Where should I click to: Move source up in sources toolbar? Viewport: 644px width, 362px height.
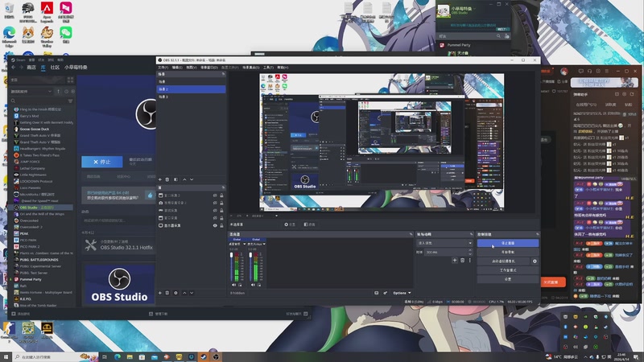click(x=184, y=293)
